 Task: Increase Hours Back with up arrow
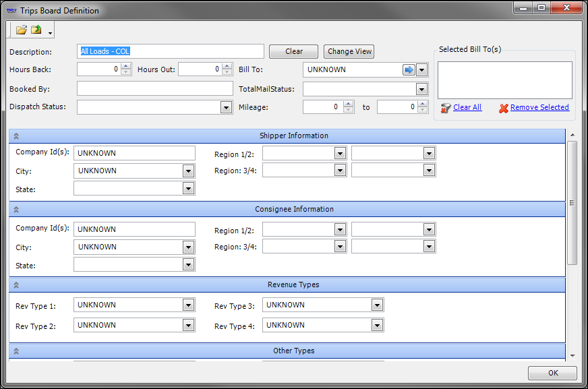[125, 66]
